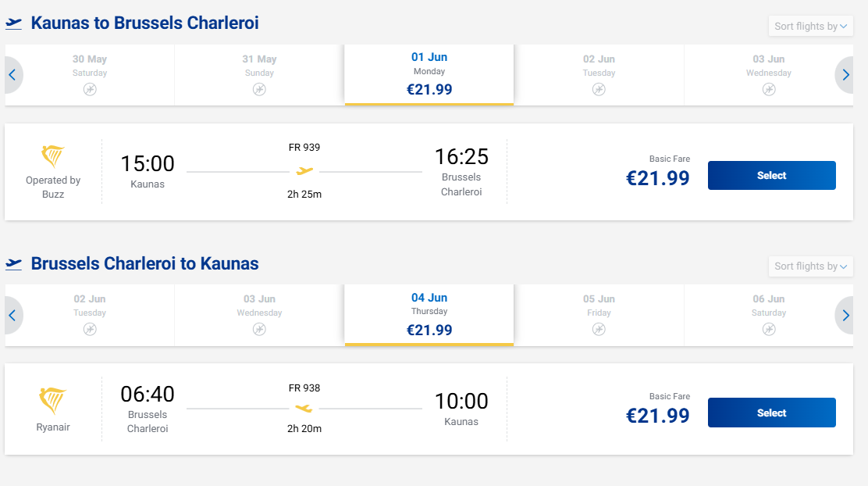Show earlier return dates with the left arrow

(x=12, y=316)
